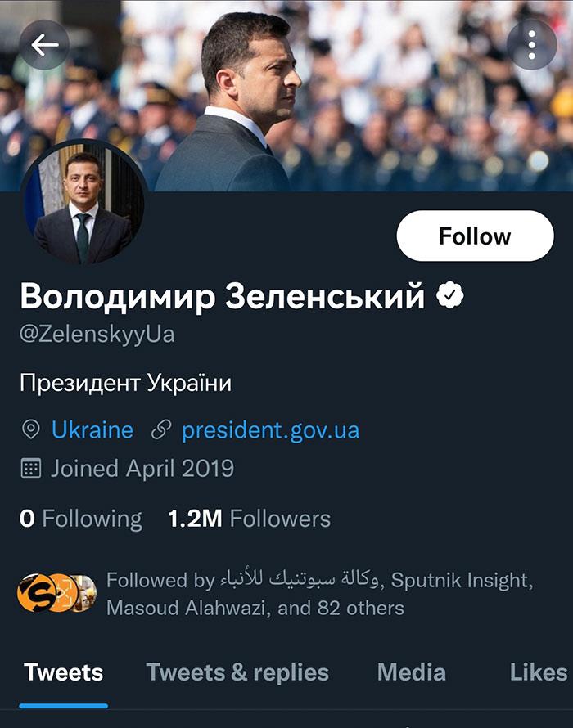Switch to Tweets & replies tab
The width and height of the screenshot is (573, 728).
(237, 672)
